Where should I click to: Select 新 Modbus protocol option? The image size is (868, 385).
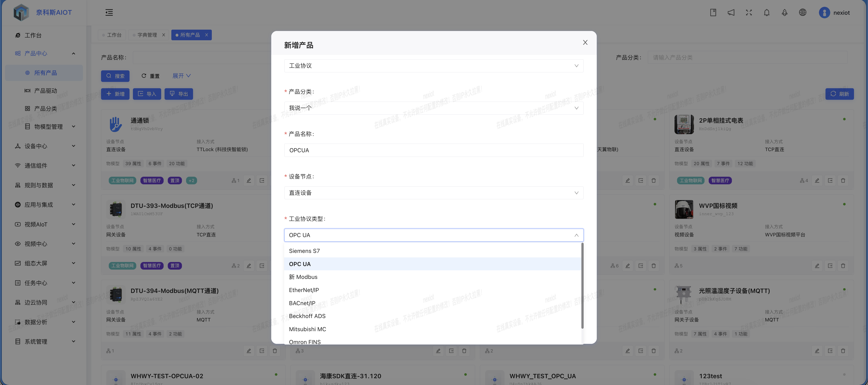[433, 277]
